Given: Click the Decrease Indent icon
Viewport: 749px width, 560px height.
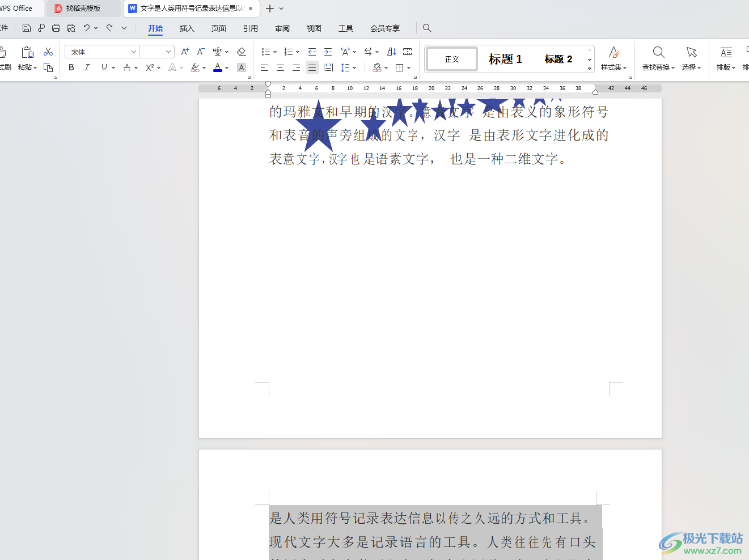Looking at the screenshot, I should (x=312, y=52).
